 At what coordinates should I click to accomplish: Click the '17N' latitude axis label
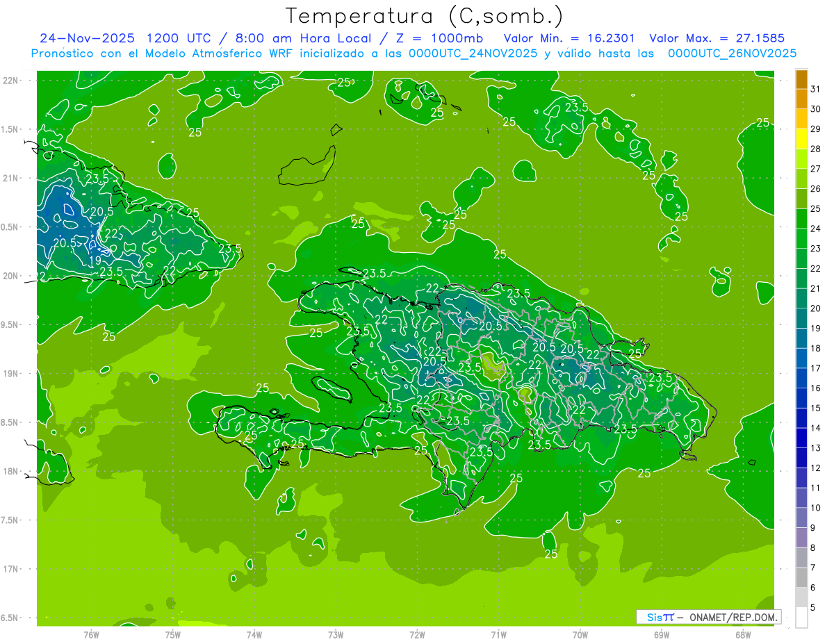tap(10, 570)
